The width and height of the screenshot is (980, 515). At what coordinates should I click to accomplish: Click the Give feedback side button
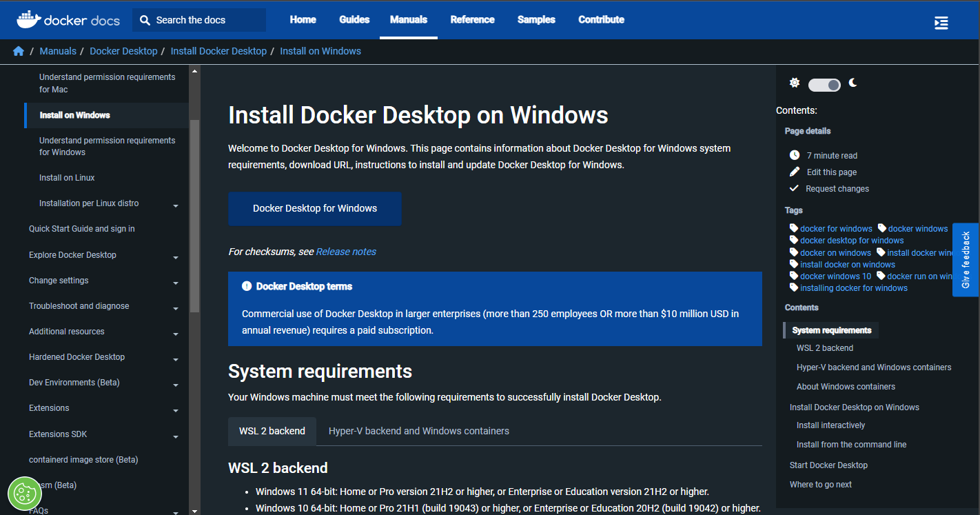tap(966, 260)
